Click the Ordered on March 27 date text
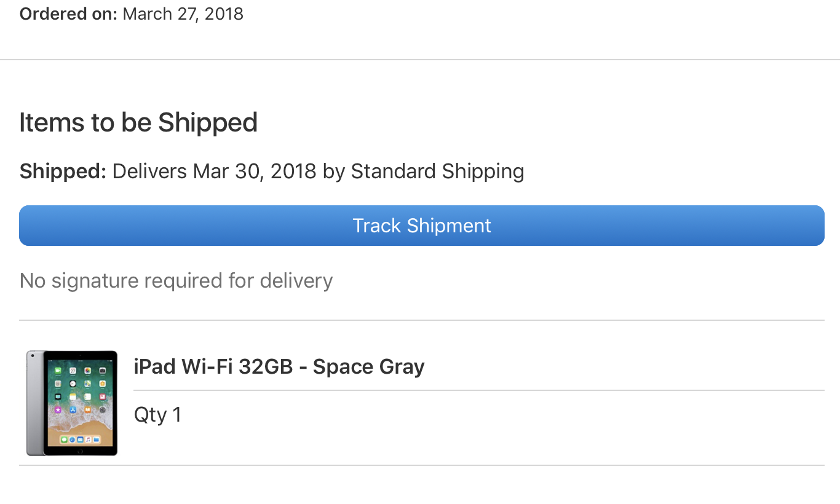840x504 pixels. [x=131, y=14]
